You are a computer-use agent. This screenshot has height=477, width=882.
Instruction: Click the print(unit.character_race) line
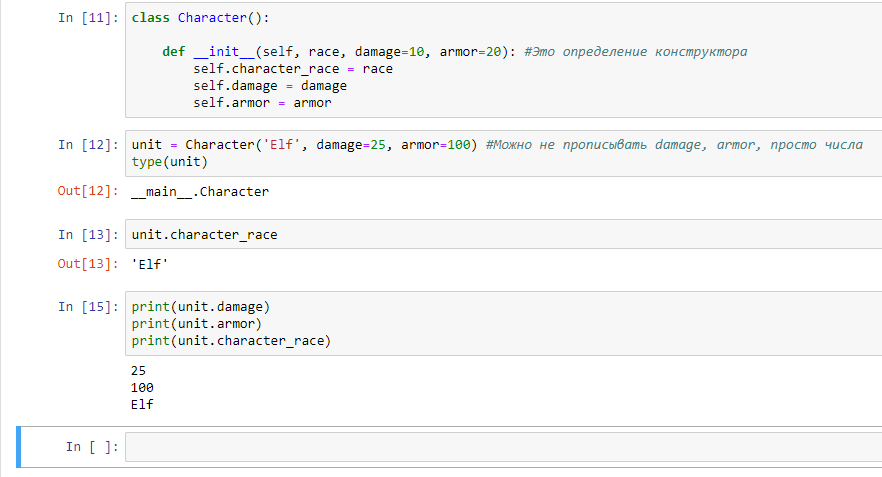(x=231, y=341)
